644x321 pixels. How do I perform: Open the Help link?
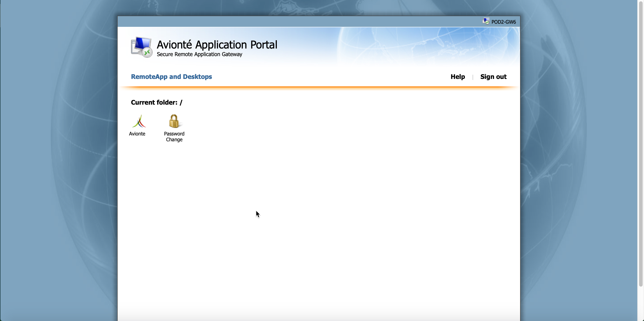pos(458,76)
